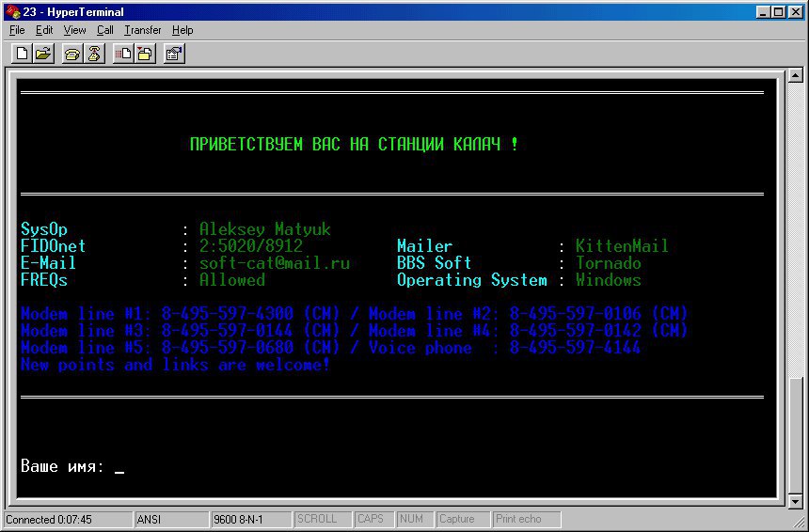This screenshot has height=532, width=809.
Task: Click the soft-cat@mail.ru email text
Action: (275, 263)
